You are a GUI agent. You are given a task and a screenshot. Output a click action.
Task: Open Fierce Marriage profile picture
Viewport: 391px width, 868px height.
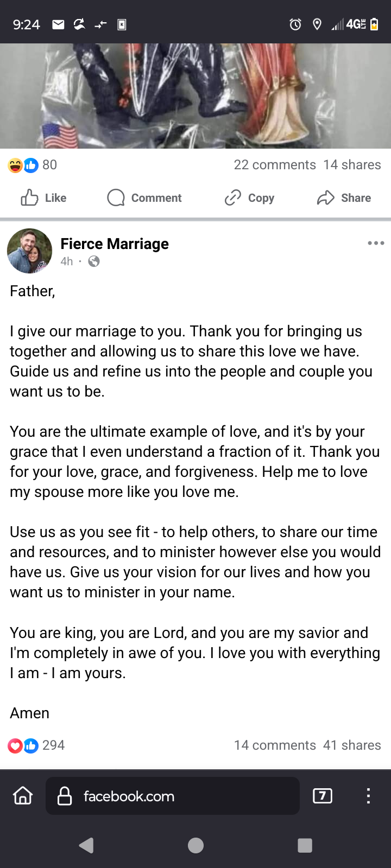click(x=29, y=251)
